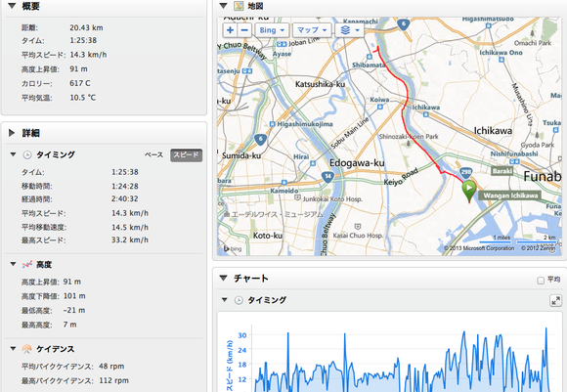Collapse the 高度 elevation section
Screen dimensions: 567x392
tap(13, 264)
